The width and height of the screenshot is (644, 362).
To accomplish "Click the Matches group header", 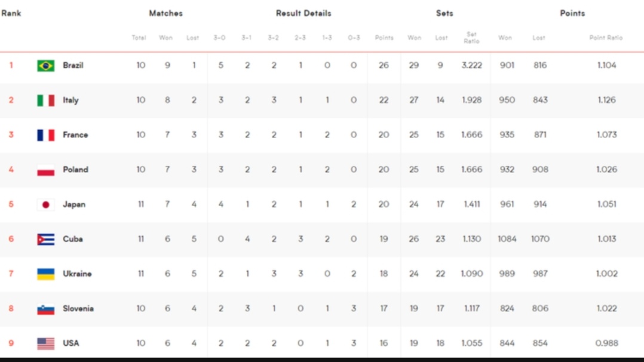I will point(165,13).
